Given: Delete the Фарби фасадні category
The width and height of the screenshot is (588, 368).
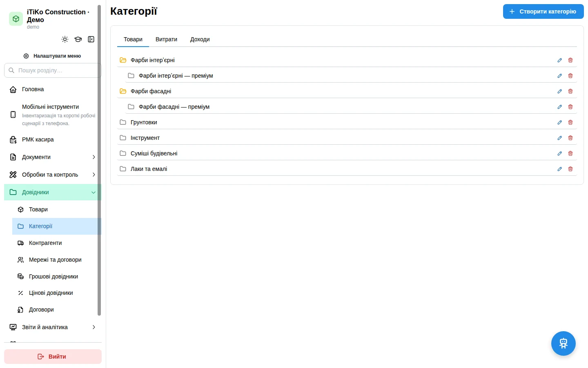Looking at the screenshot, I should [x=570, y=91].
